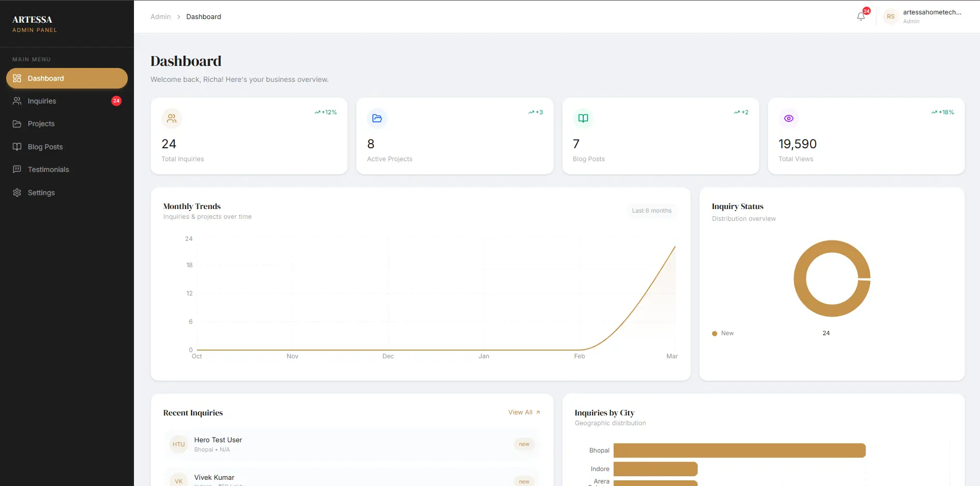The image size is (980, 486).
Task: Click the View All inquiries link
Action: (523, 412)
